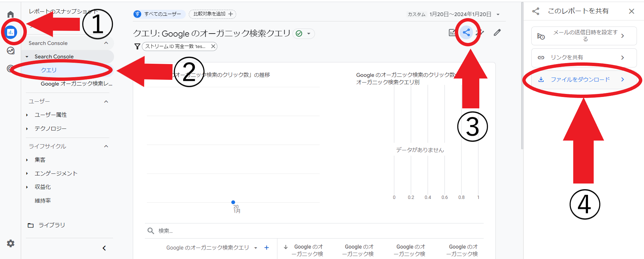The height and width of the screenshot is (259, 644).
Task: Collapse the report navigation panel
Action: 104,248
